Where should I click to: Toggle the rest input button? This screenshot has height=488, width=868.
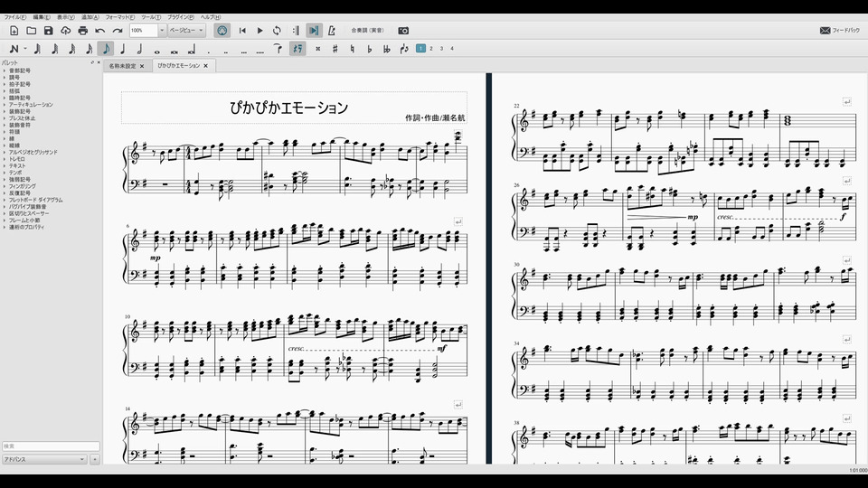coord(297,49)
